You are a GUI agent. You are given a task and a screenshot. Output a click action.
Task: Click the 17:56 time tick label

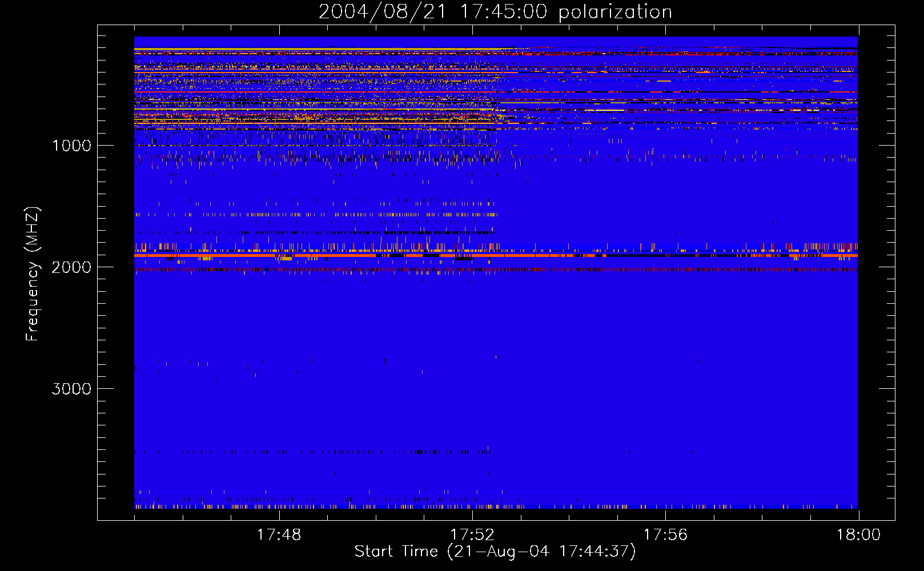click(665, 535)
